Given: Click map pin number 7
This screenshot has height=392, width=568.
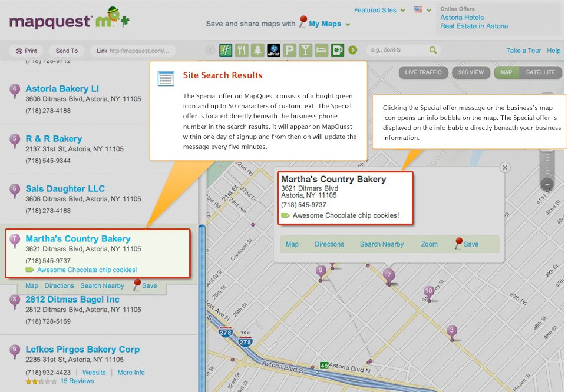Looking at the screenshot, I should tap(389, 277).
